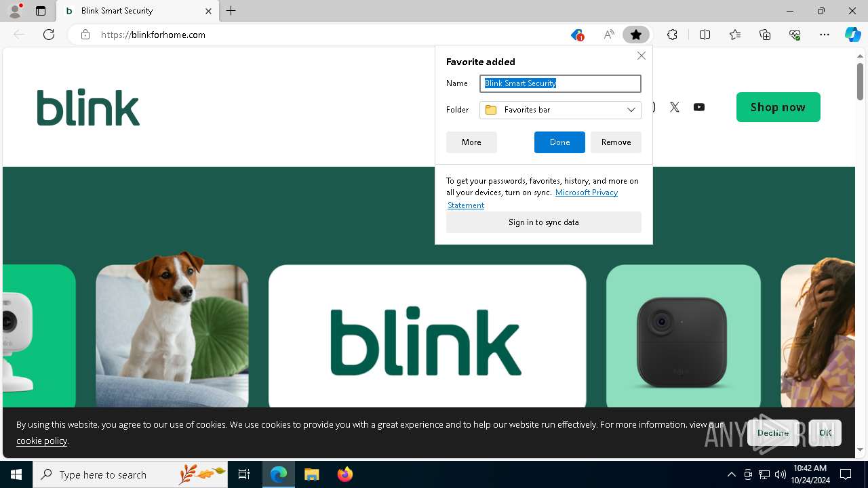Open Windows Start menu

point(16,474)
